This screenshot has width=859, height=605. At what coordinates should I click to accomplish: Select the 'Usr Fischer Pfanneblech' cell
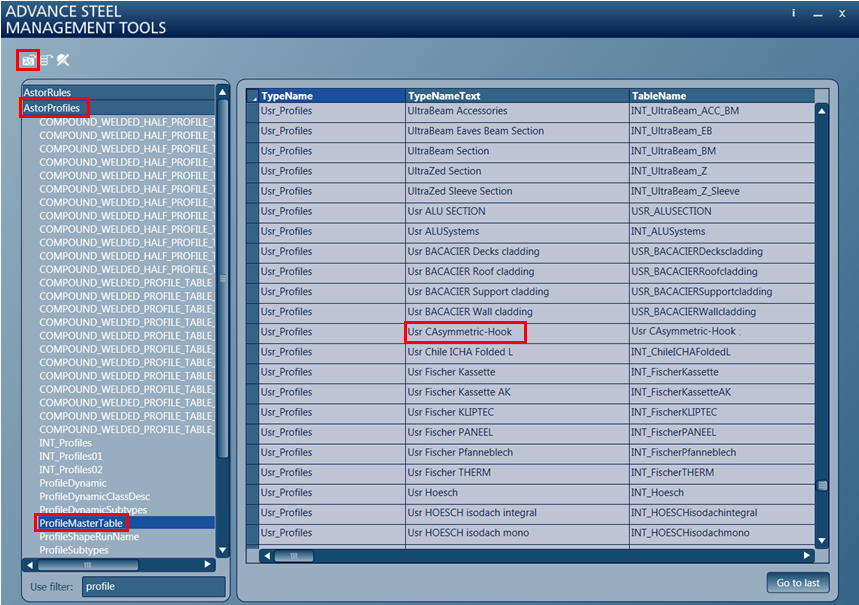pos(517,453)
